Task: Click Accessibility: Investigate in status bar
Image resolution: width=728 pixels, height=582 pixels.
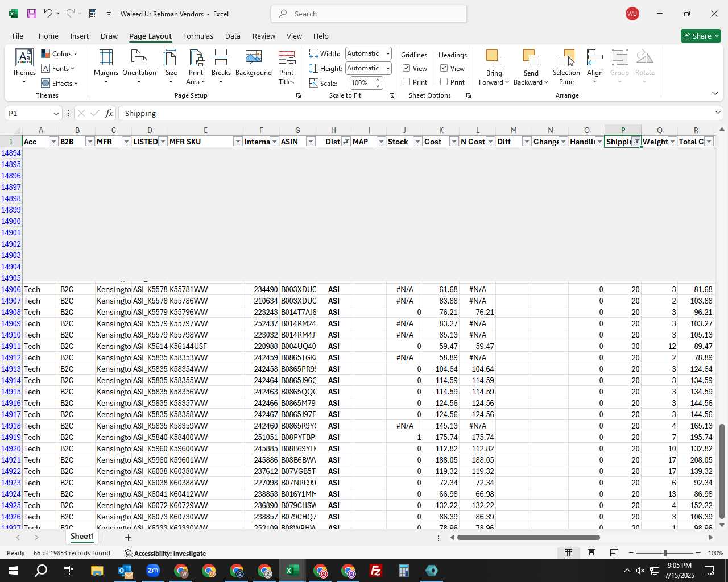Action: point(165,553)
